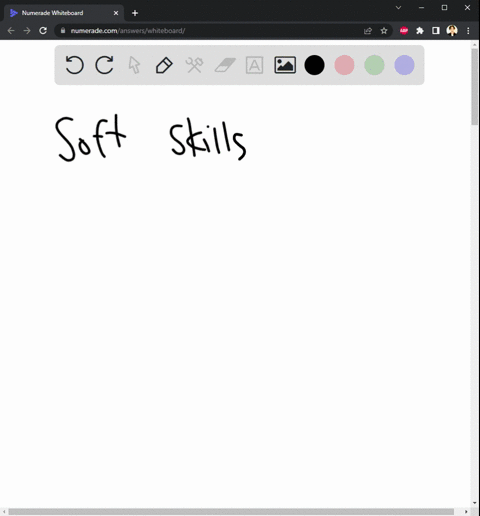Close the Numerade Whiteboard tab
The image size is (480, 516).
(116, 13)
